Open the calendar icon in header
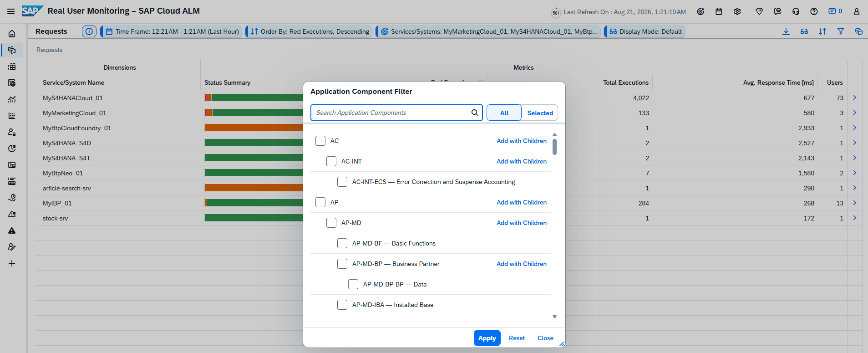868x353 pixels. [719, 11]
